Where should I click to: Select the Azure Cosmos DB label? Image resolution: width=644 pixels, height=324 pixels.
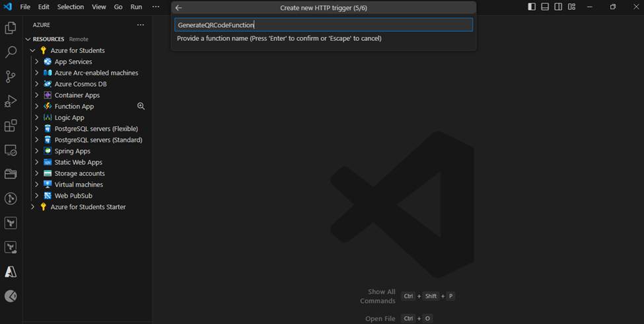pyautogui.click(x=81, y=84)
